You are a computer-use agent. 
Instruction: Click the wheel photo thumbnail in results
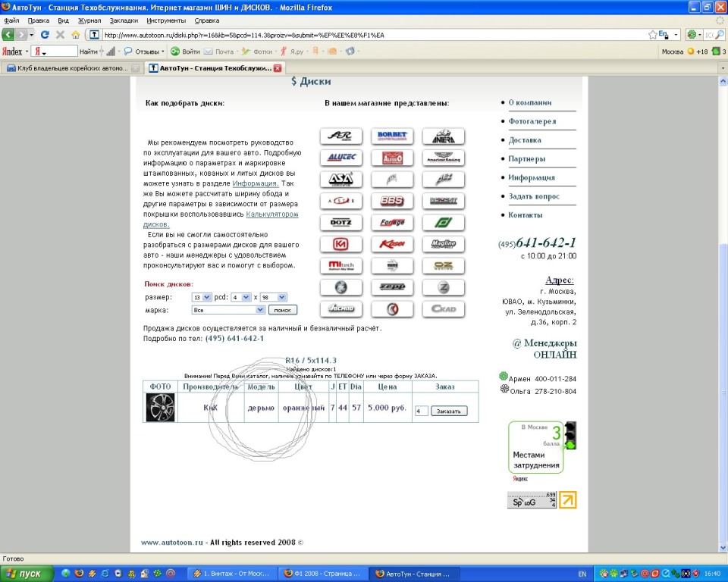pyautogui.click(x=160, y=408)
